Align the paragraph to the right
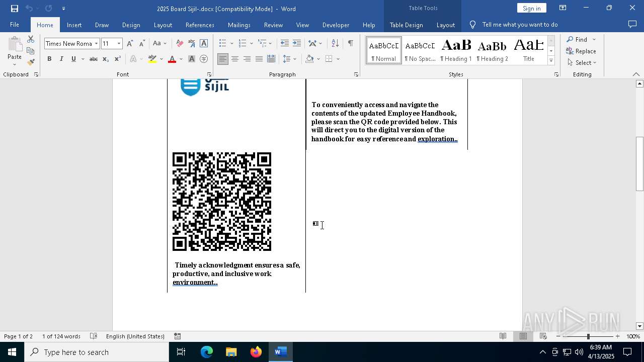Screen dimensions: 644x362 click(x=247, y=59)
